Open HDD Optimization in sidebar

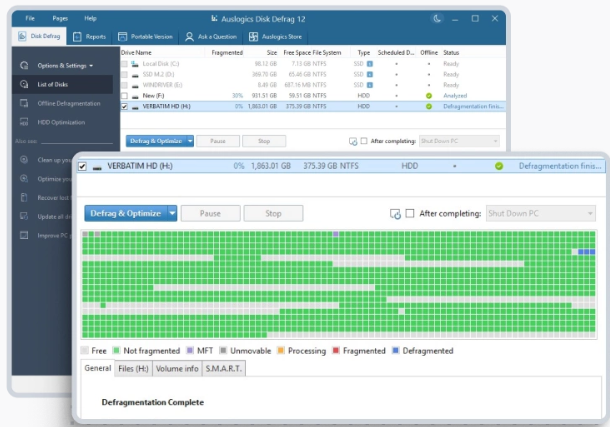point(61,122)
